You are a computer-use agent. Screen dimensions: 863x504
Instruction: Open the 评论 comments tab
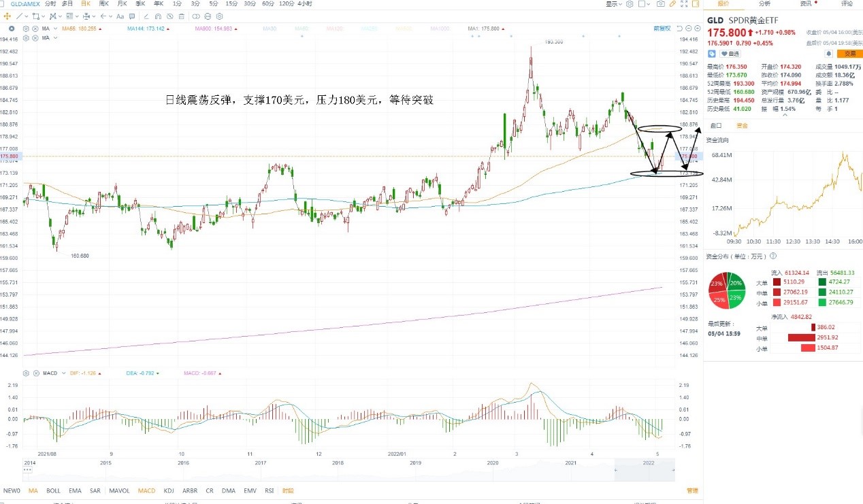click(x=847, y=3)
